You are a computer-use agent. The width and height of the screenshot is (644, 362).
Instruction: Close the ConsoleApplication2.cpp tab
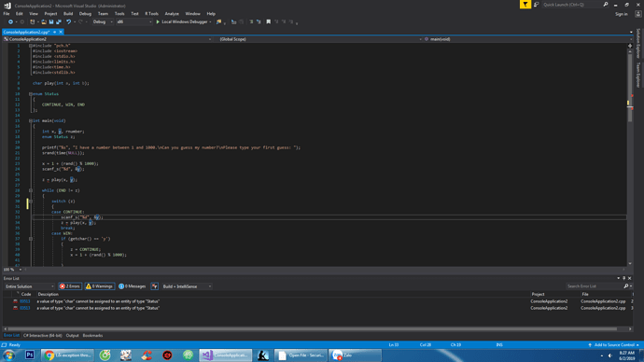pyautogui.click(x=61, y=32)
